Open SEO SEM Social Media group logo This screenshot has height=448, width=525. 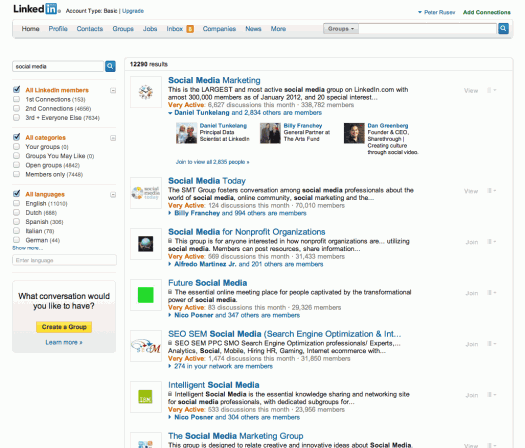(146, 346)
